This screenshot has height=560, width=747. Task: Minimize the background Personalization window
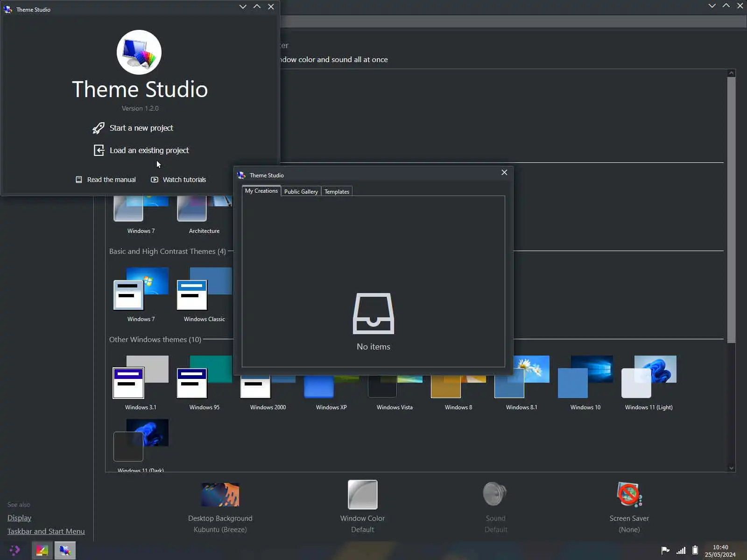point(712,6)
